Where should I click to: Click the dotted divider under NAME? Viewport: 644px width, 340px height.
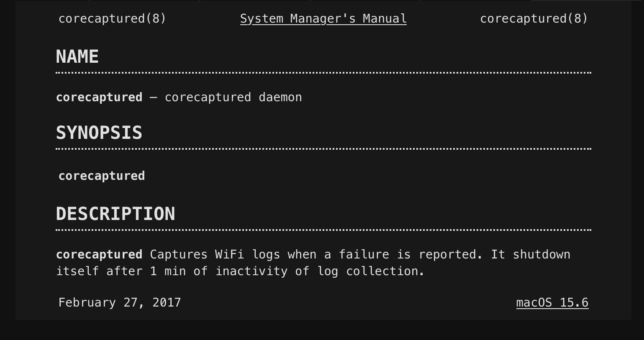(323, 73)
